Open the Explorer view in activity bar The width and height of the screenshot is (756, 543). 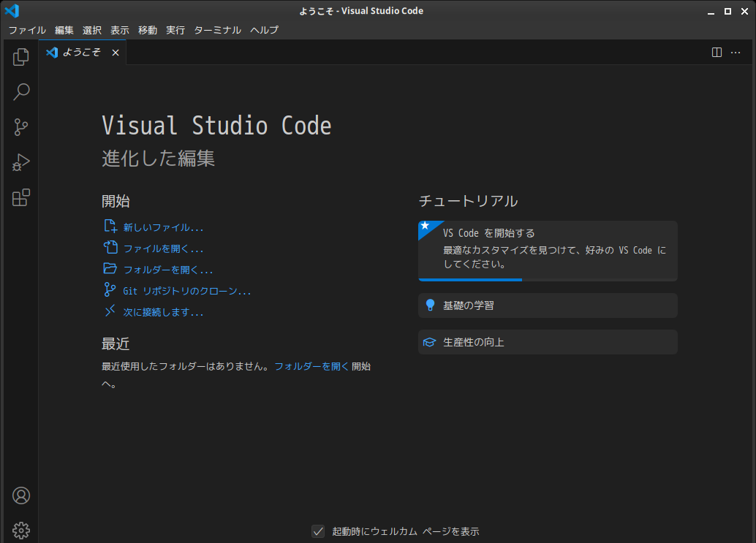pyautogui.click(x=20, y=57)
